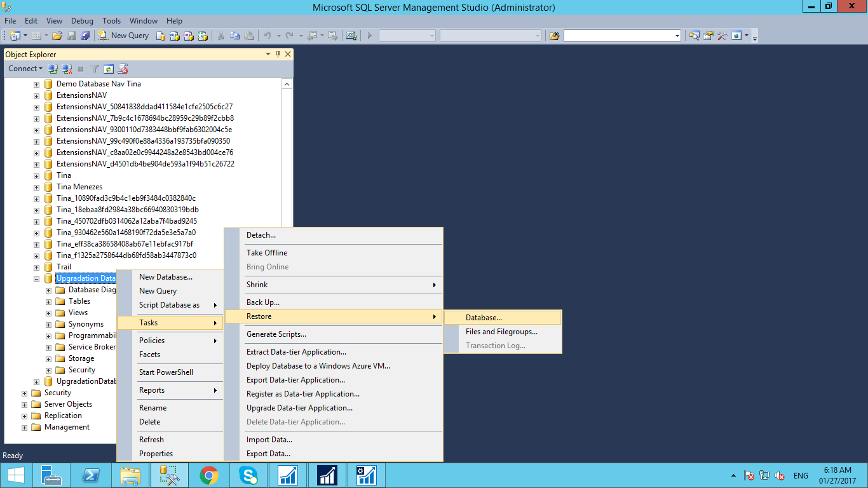Close the Object Explorer panel

coord(288,55)
